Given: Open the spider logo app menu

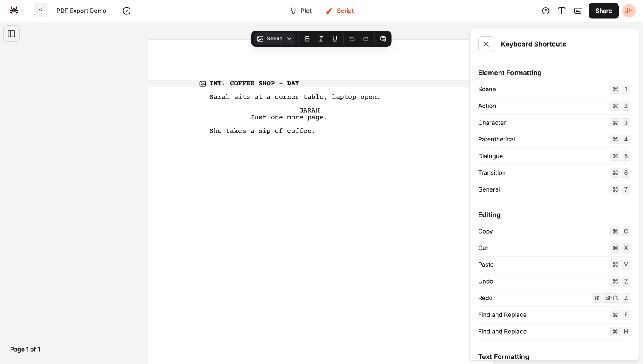Looking at the screenshot, I should (x=16, y=11).
